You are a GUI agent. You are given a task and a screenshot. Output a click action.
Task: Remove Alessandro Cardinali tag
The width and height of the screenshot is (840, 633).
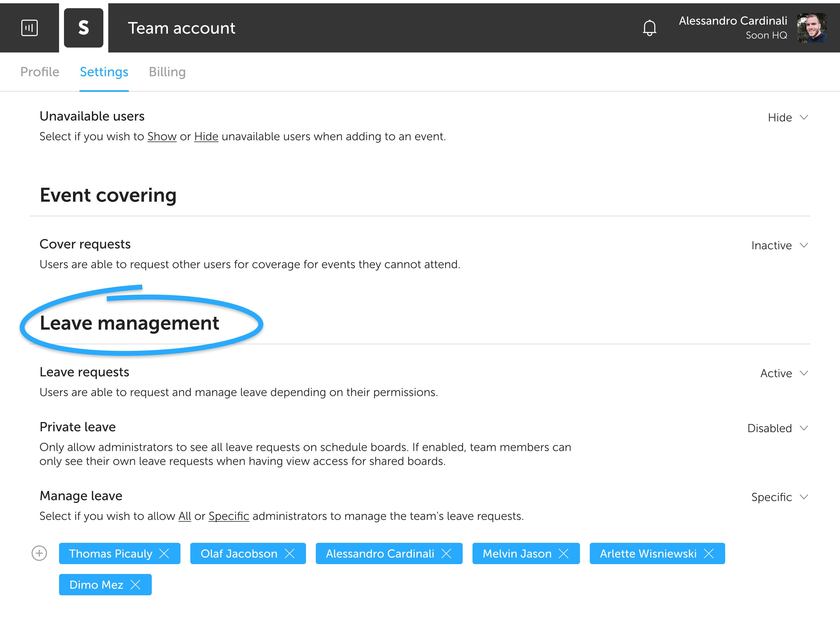(x=447, y=554)
